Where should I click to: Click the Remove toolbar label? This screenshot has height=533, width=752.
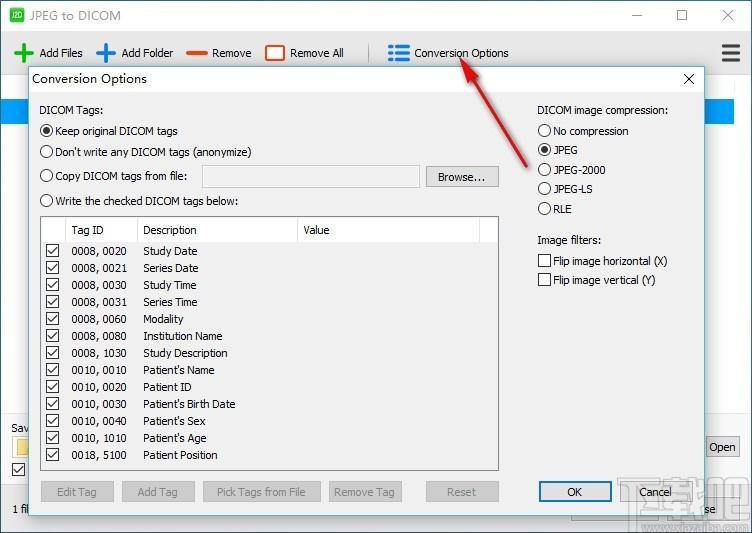(x=232, y=53)
